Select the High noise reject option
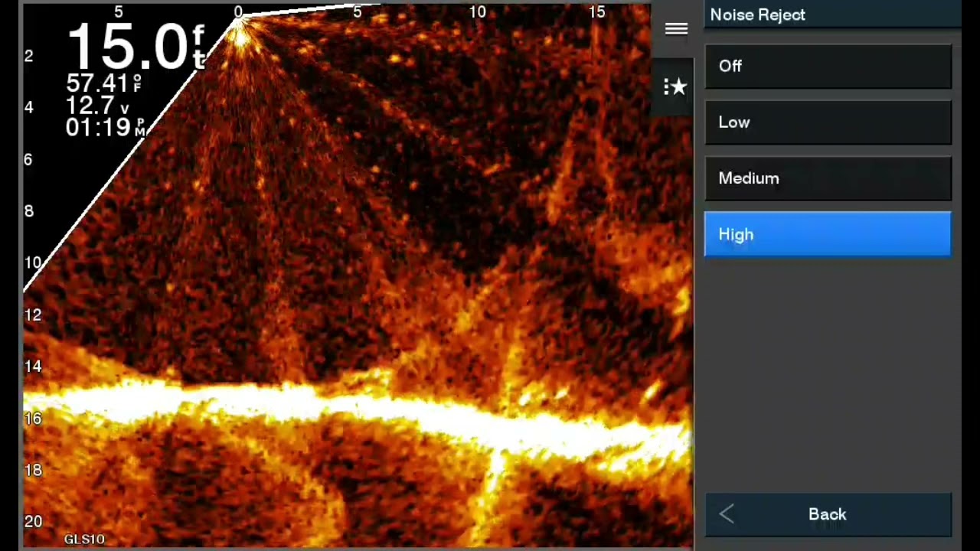This screenshot has width=980, height=551. point(828,234)
